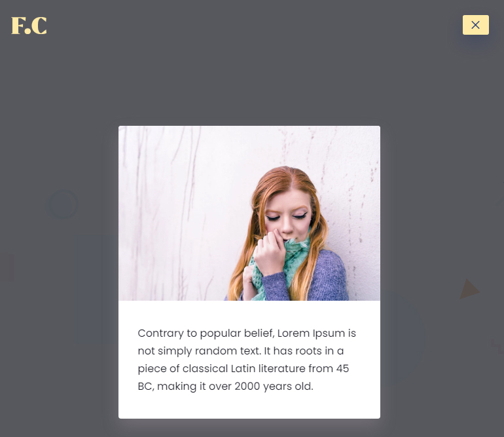Click the F.C logo
504x437 pixels.
pos(29,26)
